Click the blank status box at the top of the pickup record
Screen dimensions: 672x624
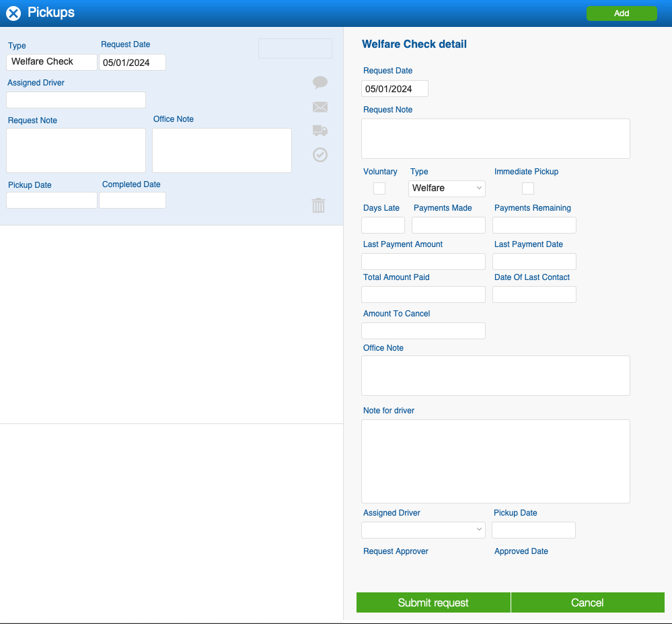[295, 48]
